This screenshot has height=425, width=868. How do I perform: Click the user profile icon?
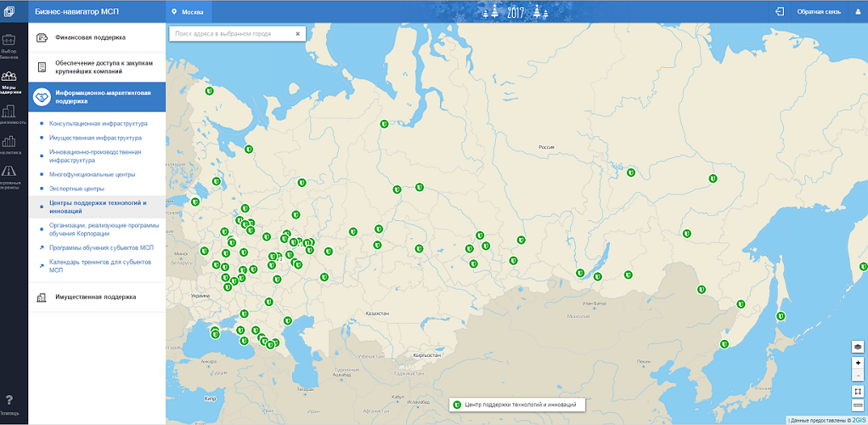click(857, 12)
